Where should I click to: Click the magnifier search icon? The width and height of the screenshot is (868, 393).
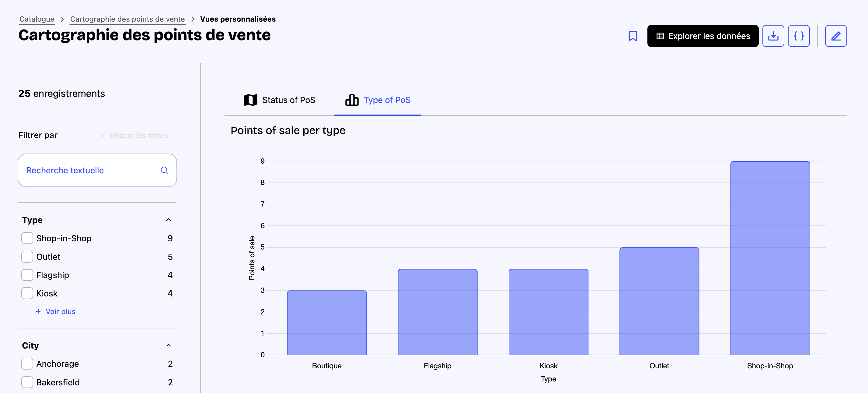point(164,170)
